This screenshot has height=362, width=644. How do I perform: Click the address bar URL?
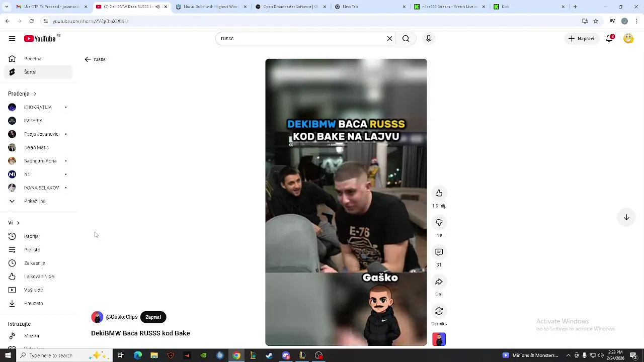pyautogui.click(x=90, y=21)
